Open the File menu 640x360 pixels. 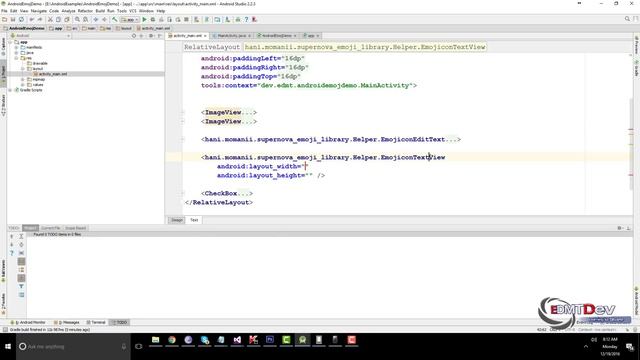[x=4, y=11]
